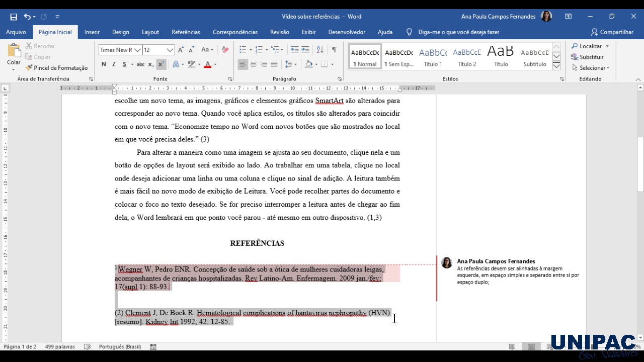Screen dimensions: 644x362
Task: Click the Substituir replace button
Action: 588,57
